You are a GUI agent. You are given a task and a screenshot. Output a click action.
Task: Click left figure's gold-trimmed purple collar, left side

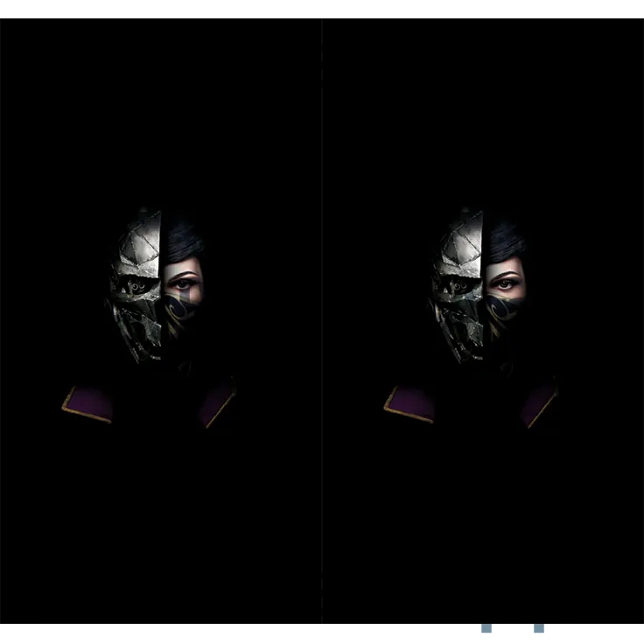point(87,403)
